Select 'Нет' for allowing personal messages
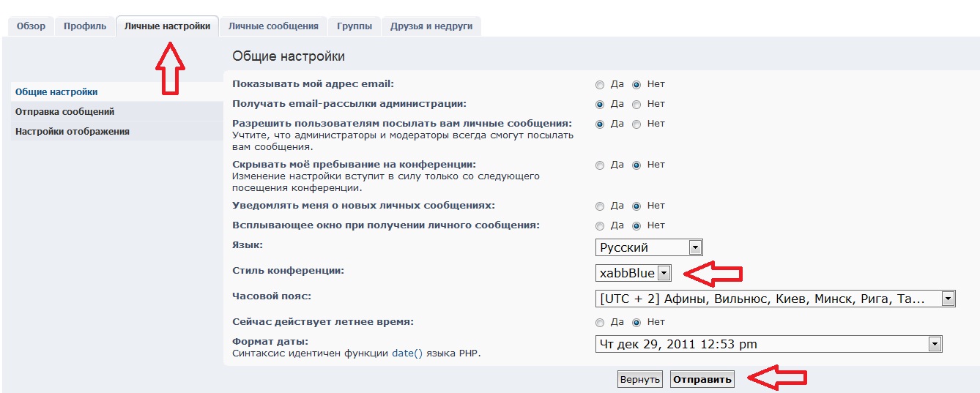This screenshot has height=393, width=980. point(636,124)
